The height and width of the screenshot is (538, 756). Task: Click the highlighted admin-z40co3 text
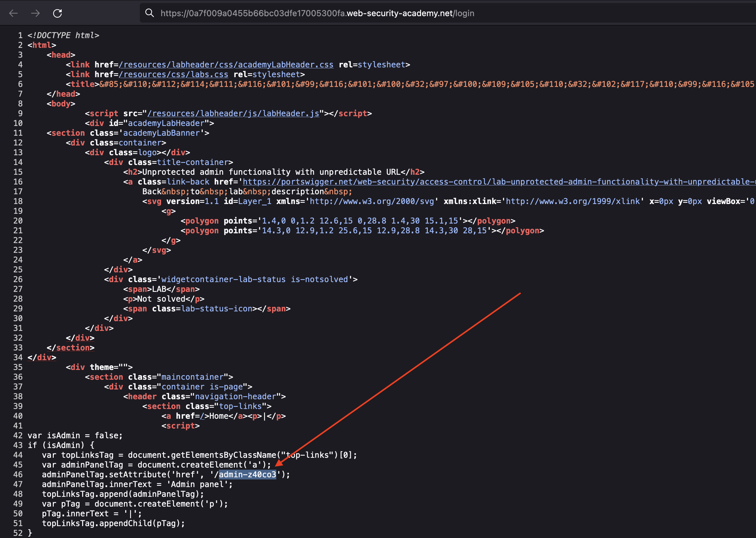[x=247, y=474]
